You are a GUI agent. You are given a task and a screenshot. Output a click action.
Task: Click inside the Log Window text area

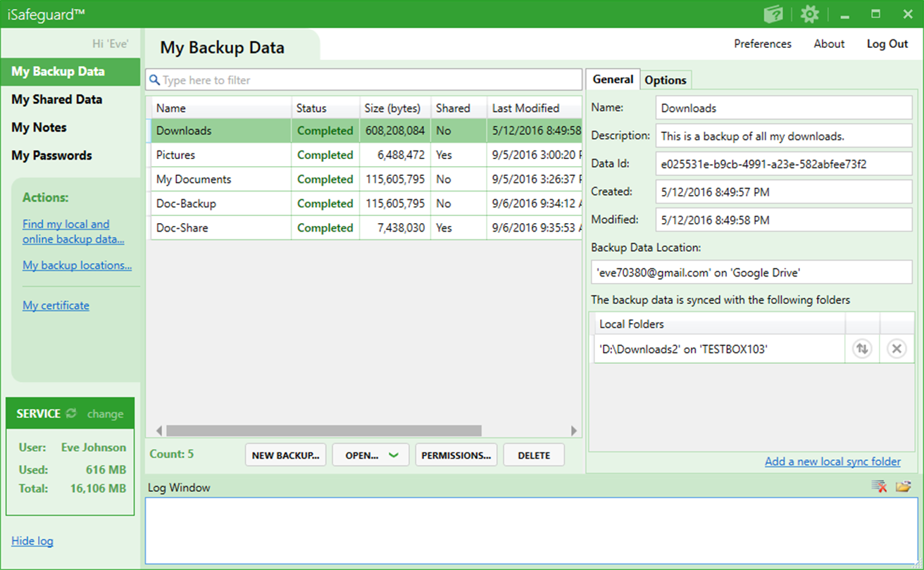(x=531, y=531)
